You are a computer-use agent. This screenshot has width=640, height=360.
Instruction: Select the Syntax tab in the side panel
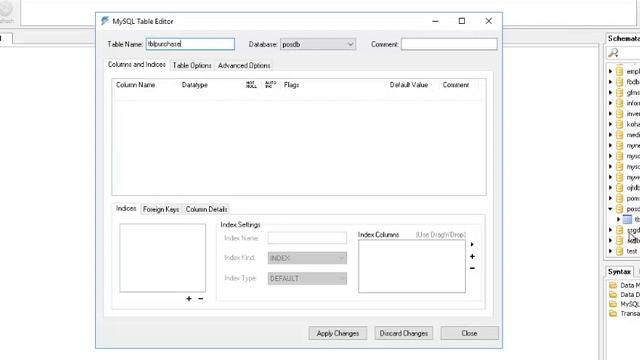point(619,271)
